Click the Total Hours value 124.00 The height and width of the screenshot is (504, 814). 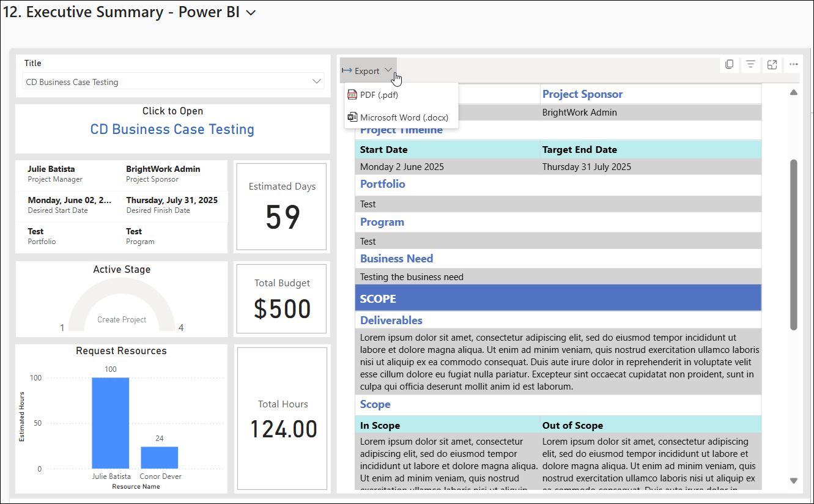(284, 429)
